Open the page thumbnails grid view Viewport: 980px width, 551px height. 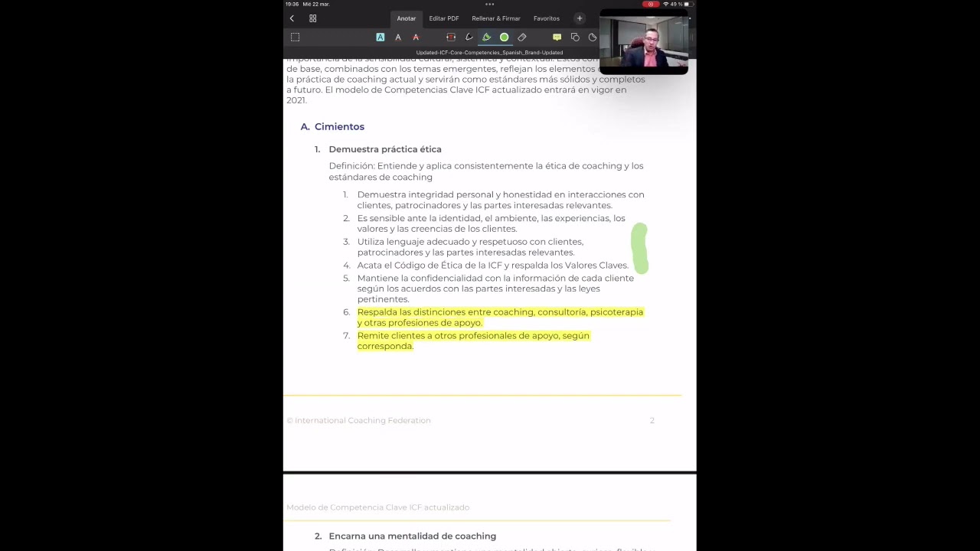(312, 18)
